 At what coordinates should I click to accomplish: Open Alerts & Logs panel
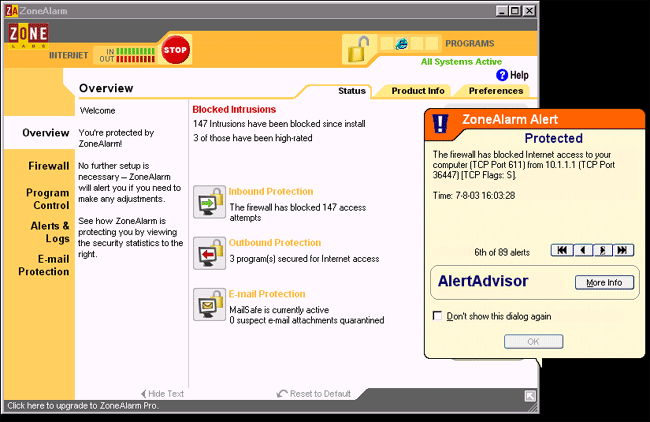[x=50, y=232]
